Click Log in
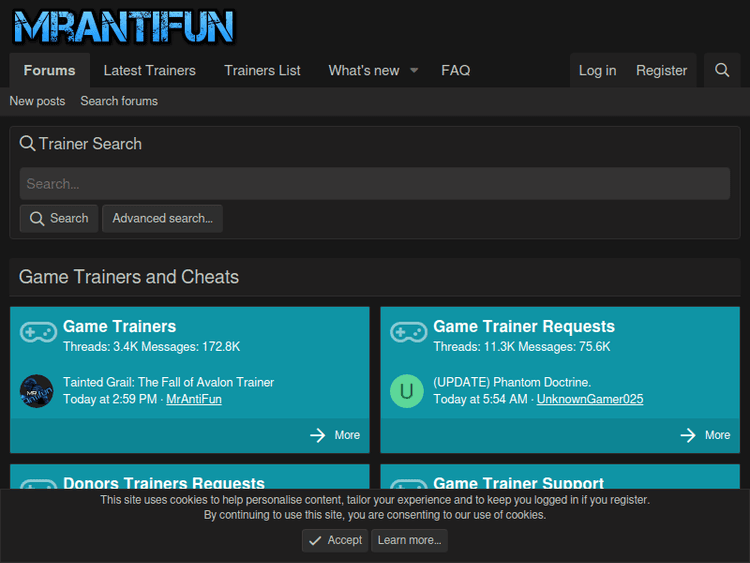Image resolution: width=750 pixels, height=563 pixels. coord(597,70)
